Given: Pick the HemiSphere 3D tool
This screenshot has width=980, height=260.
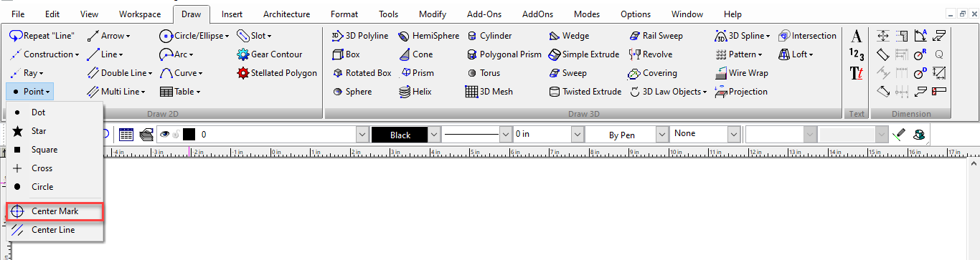Looking at the screenshot, I should click(428, 36).
